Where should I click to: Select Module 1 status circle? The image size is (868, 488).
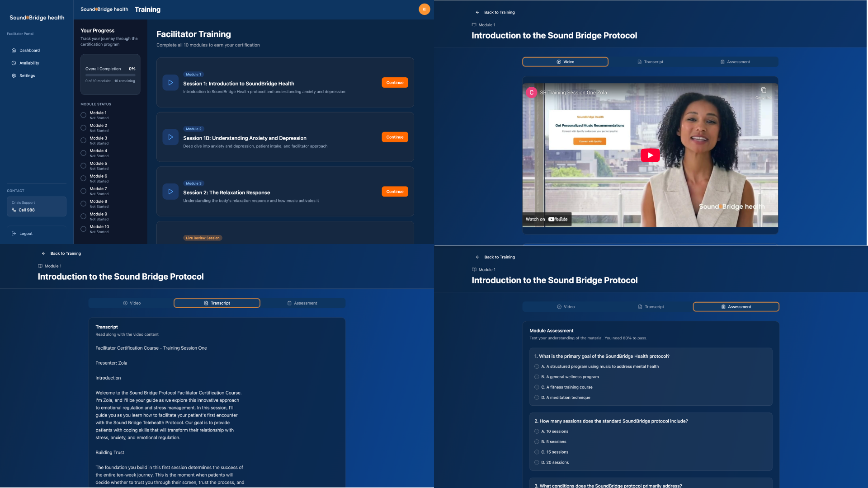pos(83,115)
